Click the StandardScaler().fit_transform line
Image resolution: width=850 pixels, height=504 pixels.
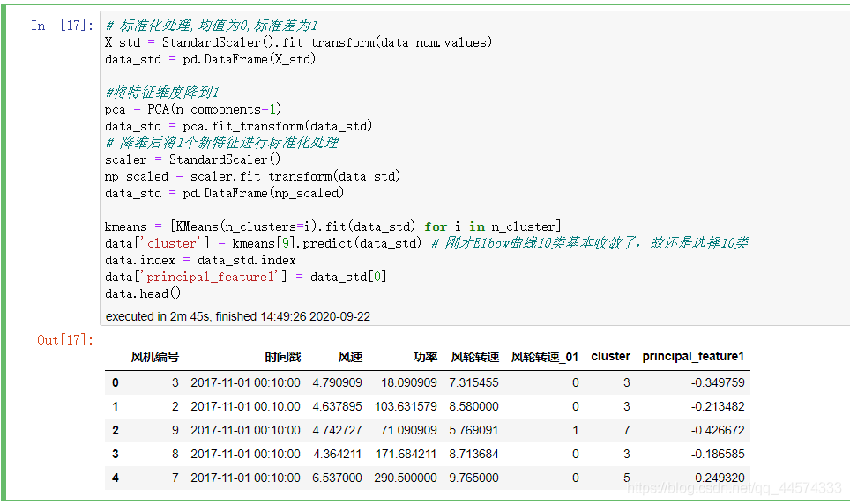[x=298, y=42]
